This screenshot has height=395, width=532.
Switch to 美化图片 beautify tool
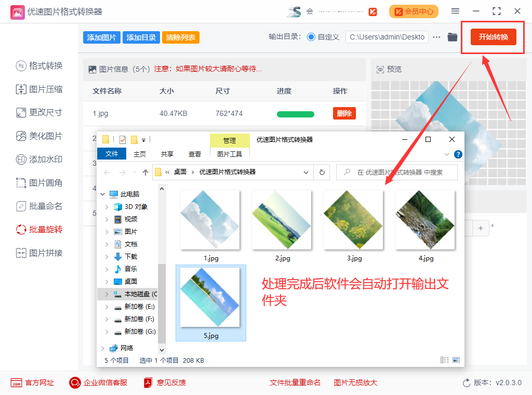click(x=39, y=136)
